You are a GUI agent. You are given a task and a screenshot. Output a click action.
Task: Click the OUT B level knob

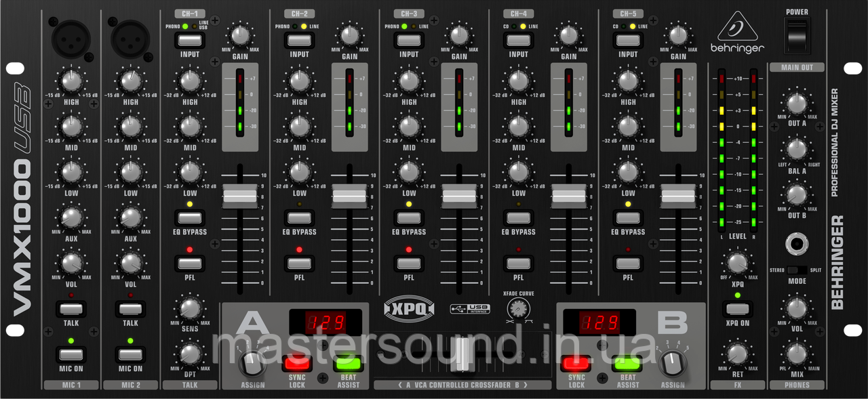797,194
